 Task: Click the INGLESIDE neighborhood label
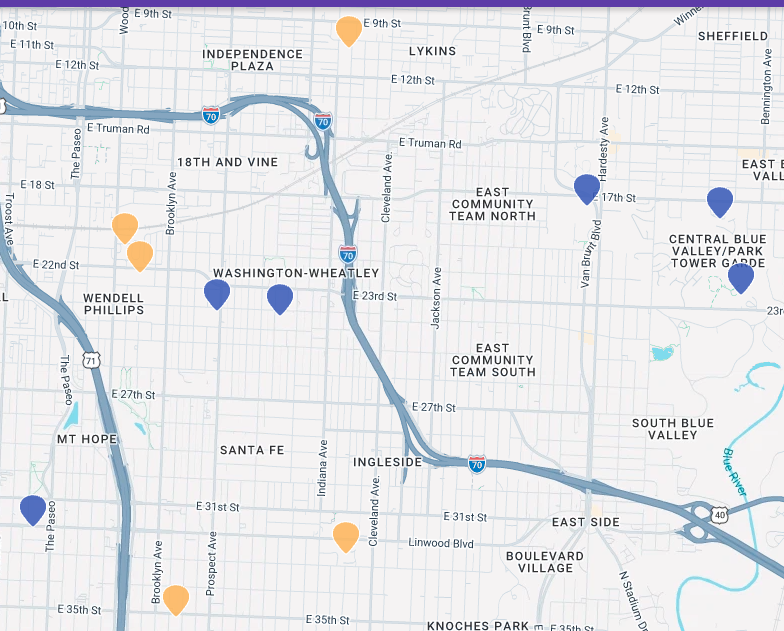pyautogui.click(x=388, y=462)
